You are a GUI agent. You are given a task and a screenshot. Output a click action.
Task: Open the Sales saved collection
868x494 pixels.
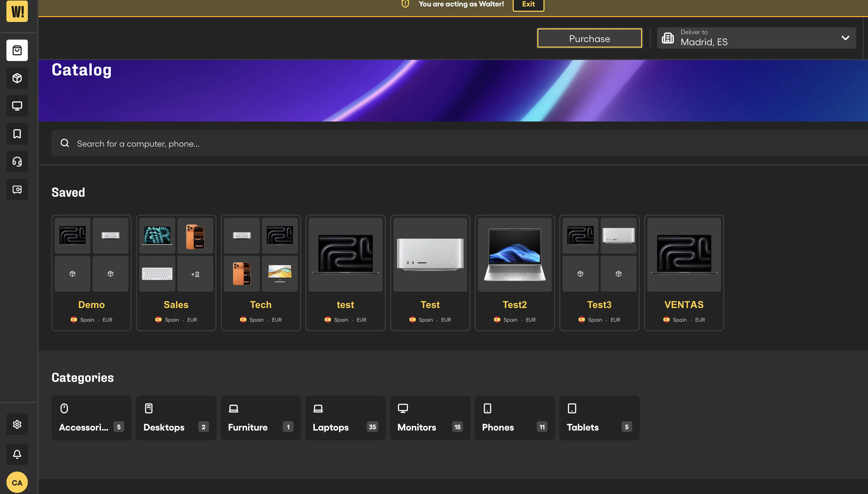click(176, 273)
